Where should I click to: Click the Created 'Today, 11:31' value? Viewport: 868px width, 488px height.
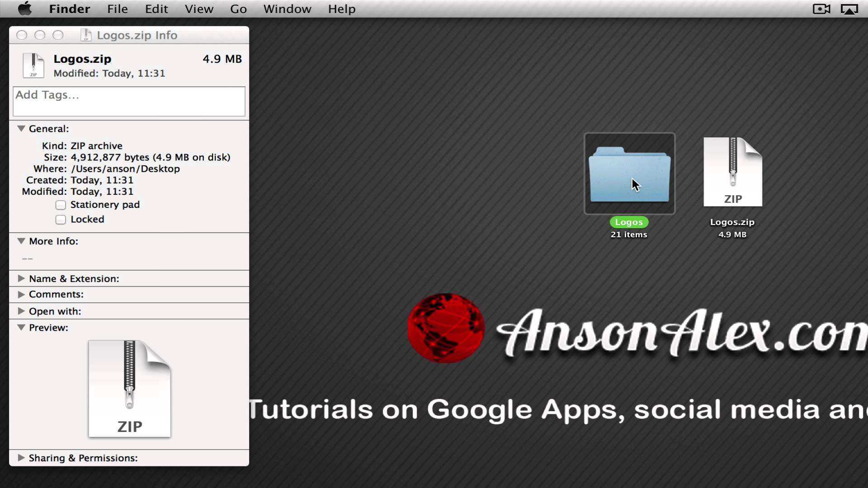click(x=102, y=180)
